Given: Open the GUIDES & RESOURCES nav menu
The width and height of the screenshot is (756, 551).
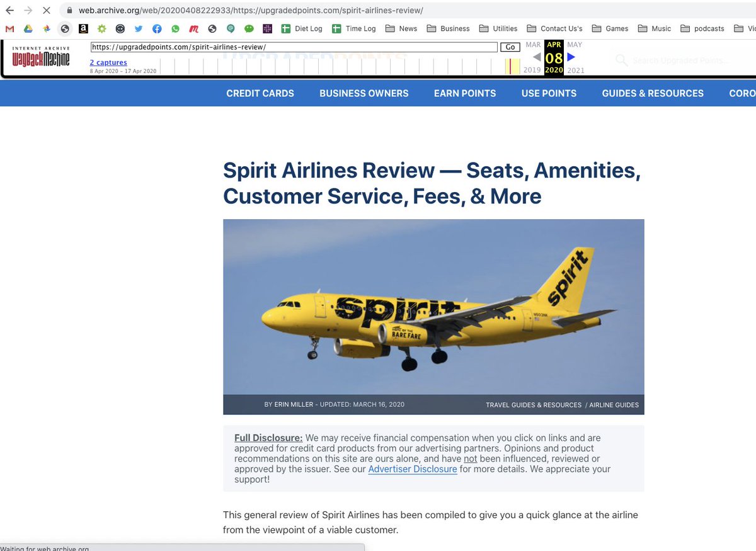Looking at the screenshot, I should [x=653, y=93].
